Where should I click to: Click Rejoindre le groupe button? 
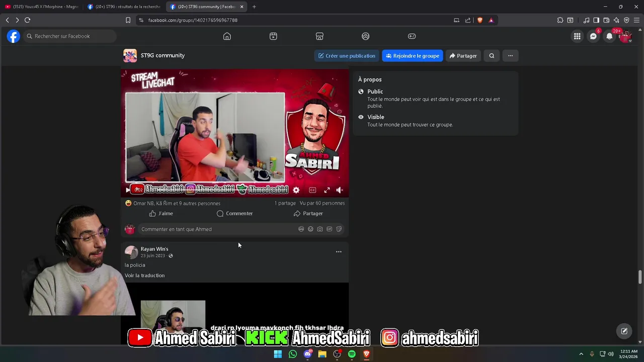click(413, 56)
